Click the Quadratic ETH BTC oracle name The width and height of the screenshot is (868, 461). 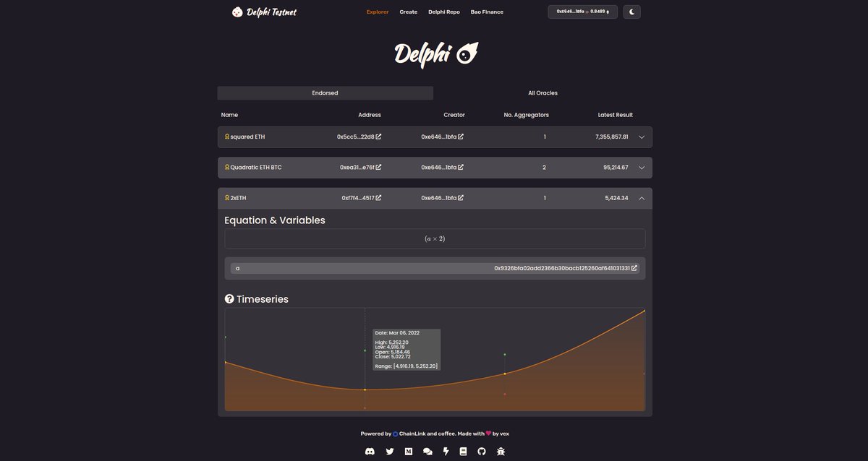(256, 167)
